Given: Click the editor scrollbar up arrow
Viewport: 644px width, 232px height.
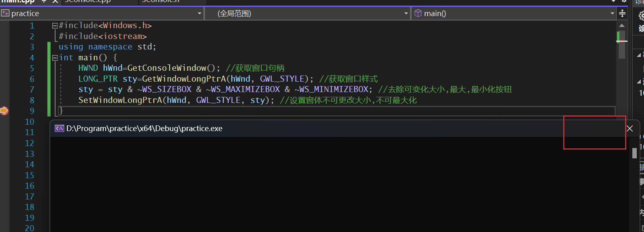Looking at the screenshot, I should click(622, 25).
